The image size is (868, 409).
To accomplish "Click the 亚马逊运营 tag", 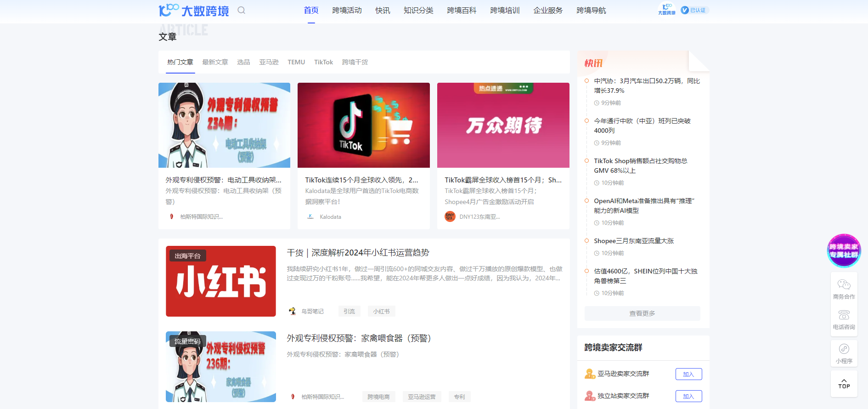I will [422, 397].
